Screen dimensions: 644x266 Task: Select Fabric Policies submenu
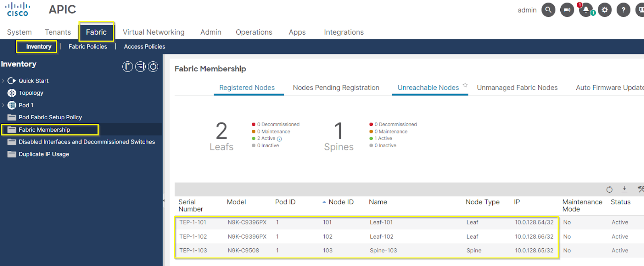(x=88, y=47)
